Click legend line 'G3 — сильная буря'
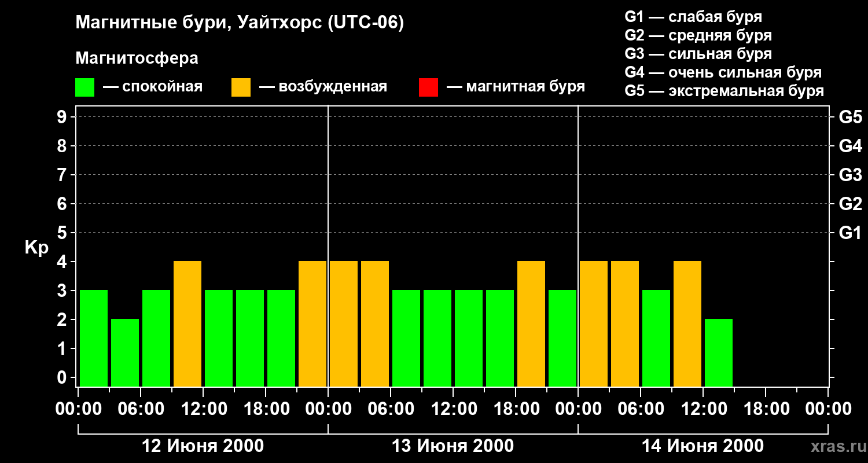Image resolution: width=868 pixels, height=463 pixels. 698,54
